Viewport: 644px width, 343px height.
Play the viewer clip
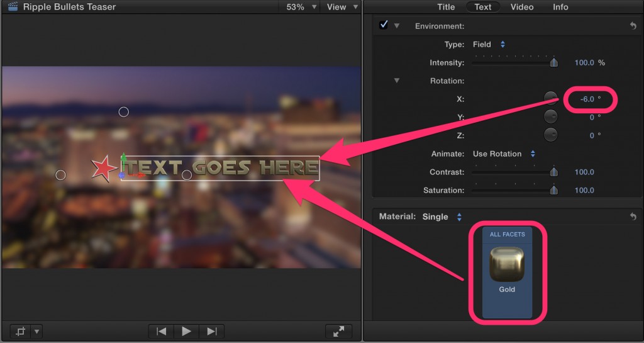(186, 331)
